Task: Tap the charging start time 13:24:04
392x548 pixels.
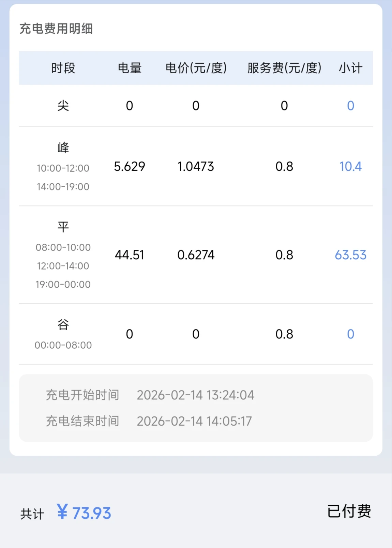Action: pos(195,395)
